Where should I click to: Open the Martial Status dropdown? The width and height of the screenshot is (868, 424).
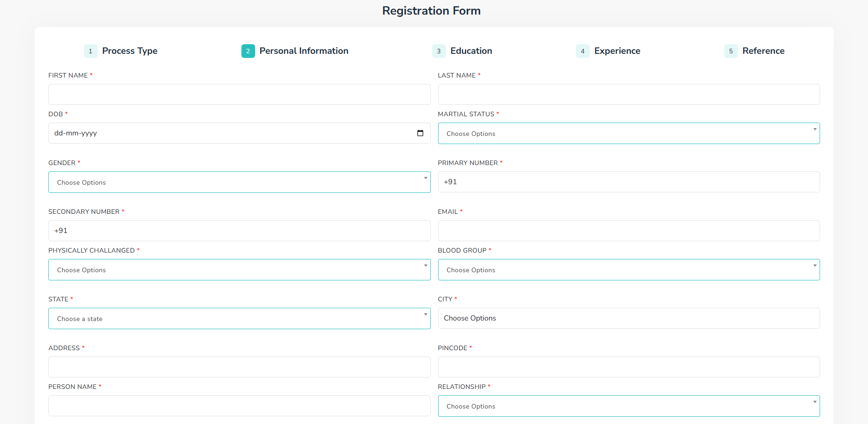coord(628,134)
